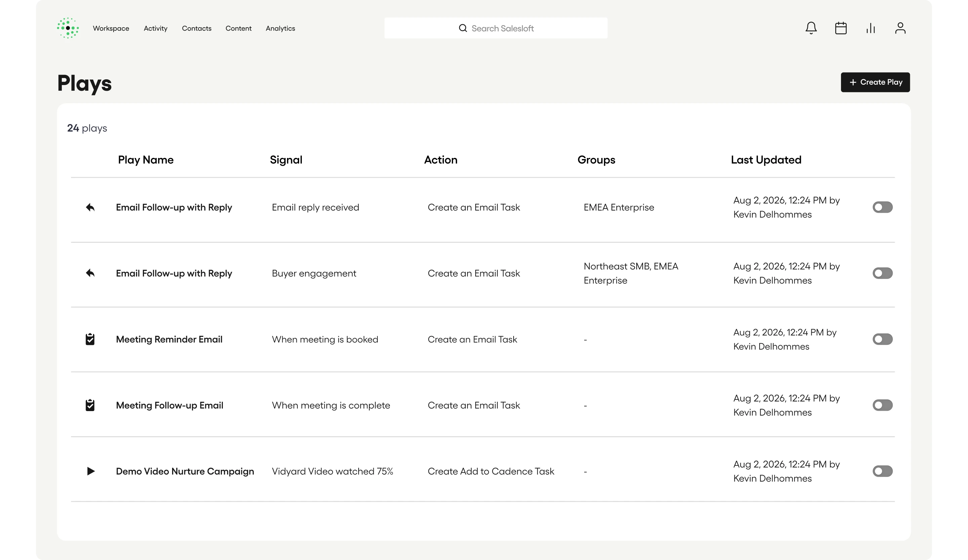Open the Content menu
Screen dimensions: 968x560
coord(239,29)
